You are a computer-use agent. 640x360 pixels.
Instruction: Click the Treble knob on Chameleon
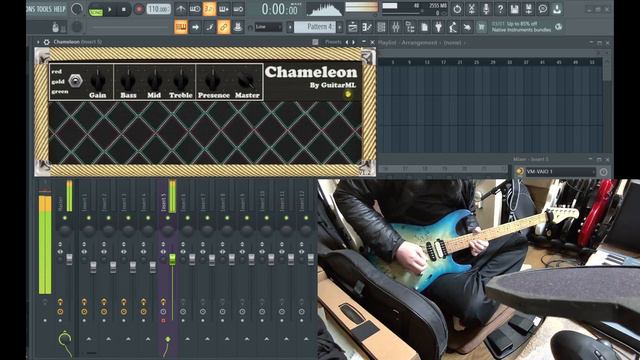tap(181, 80)
